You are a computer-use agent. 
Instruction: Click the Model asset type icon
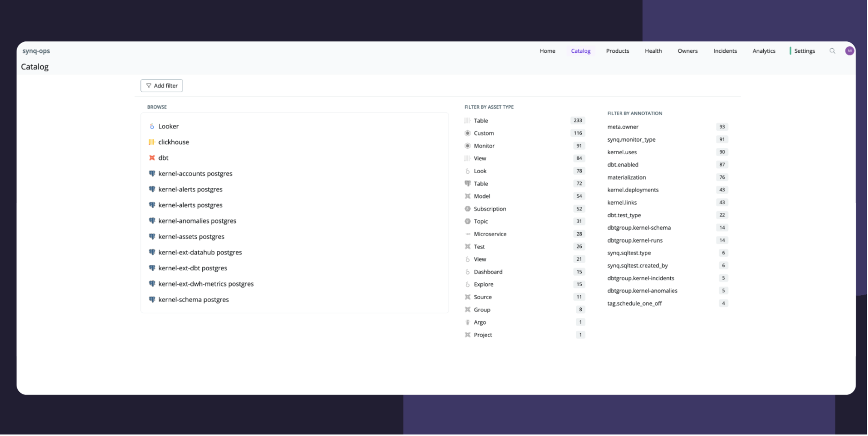point(468,196)
